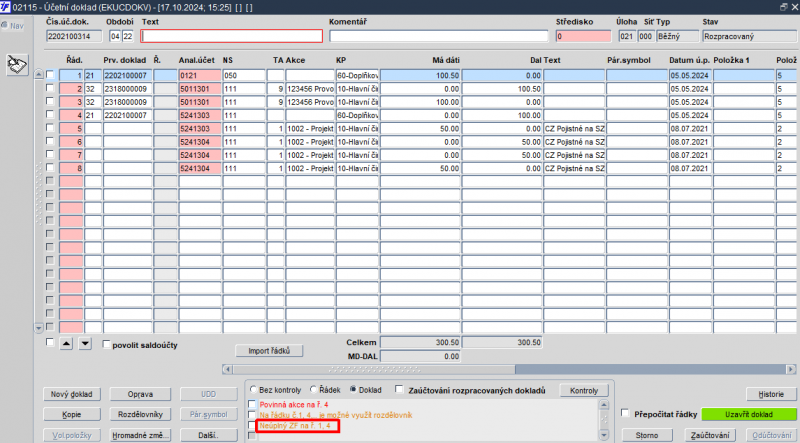The width and height of the screenshot is (800, 443).
Task: Click the Neúplný ZF na ř. 1, 4 message
Action: point(295,425)
